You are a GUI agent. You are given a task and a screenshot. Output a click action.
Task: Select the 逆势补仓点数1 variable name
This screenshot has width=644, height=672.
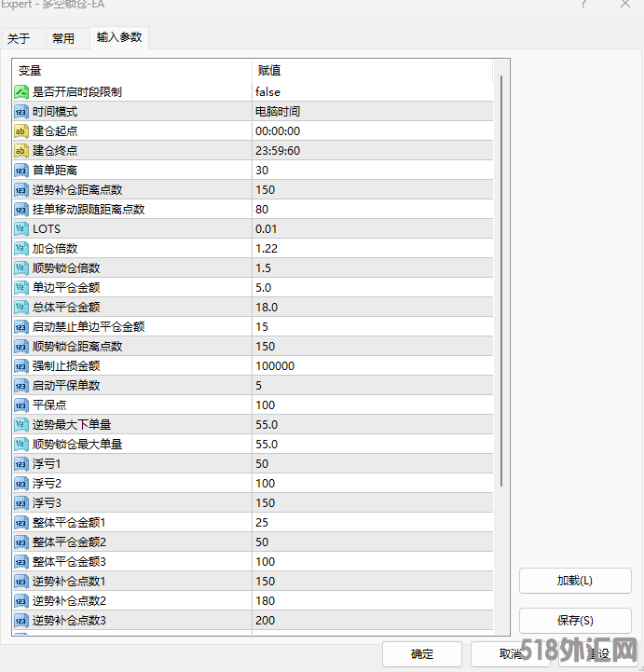pos(69,582)
